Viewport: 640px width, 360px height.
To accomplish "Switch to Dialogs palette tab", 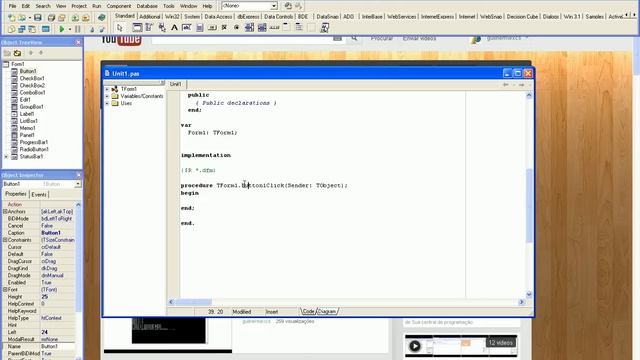I will coord(551,16).
